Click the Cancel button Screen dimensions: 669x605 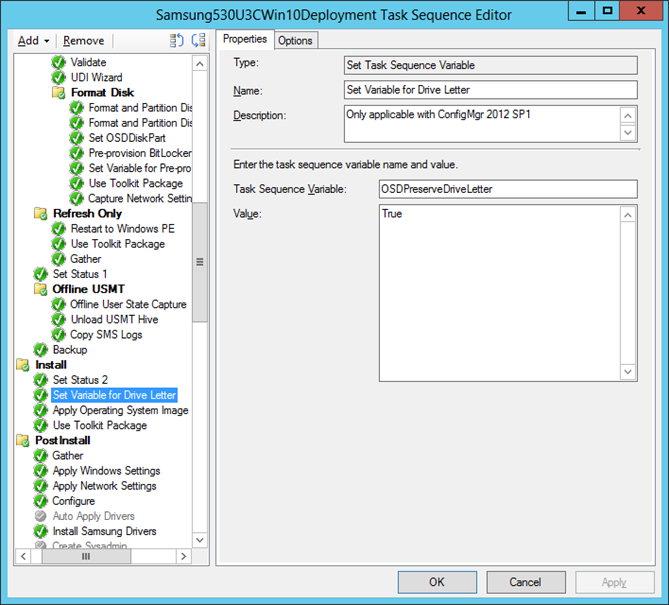525,582
